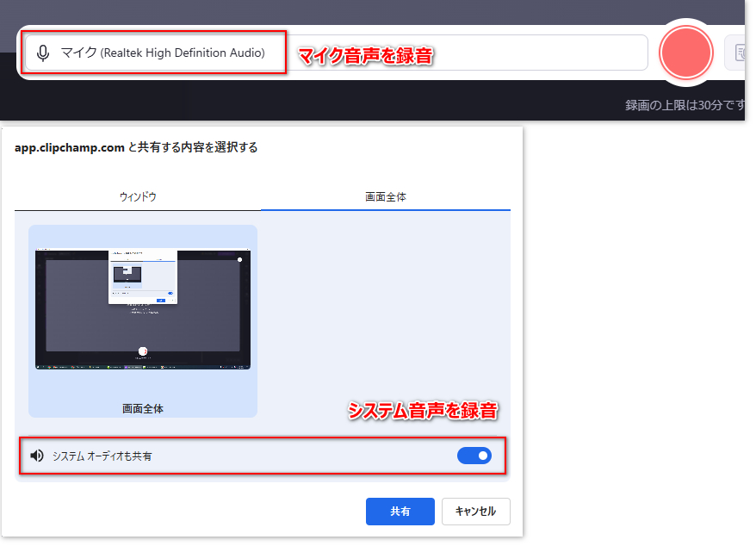Viewport: 756px width, 546px height.
Task: Open the Clipchamp teleprompter icon at top right
Action: (742, 53)
